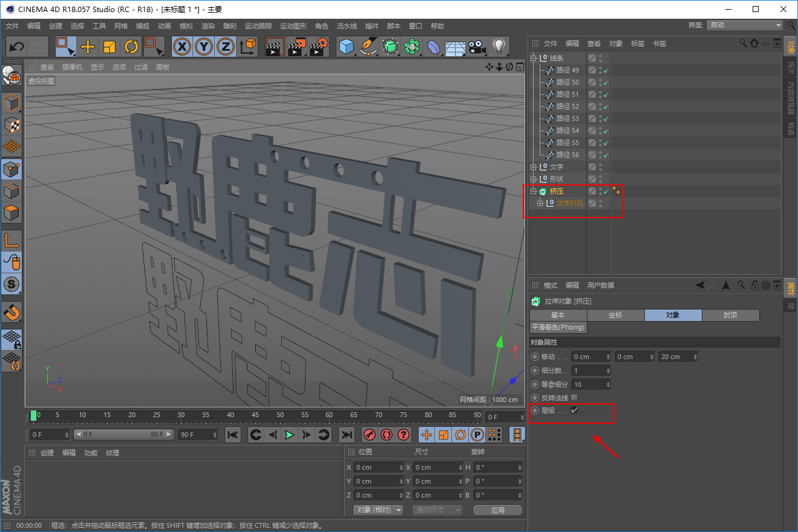
Task: Toggle the green check of 路径 53
Action: pyautogui.click(x=606, y=118)
